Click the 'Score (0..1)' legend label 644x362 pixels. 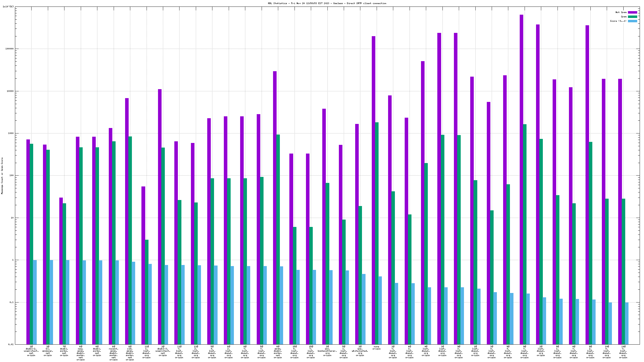pos(618,21)
